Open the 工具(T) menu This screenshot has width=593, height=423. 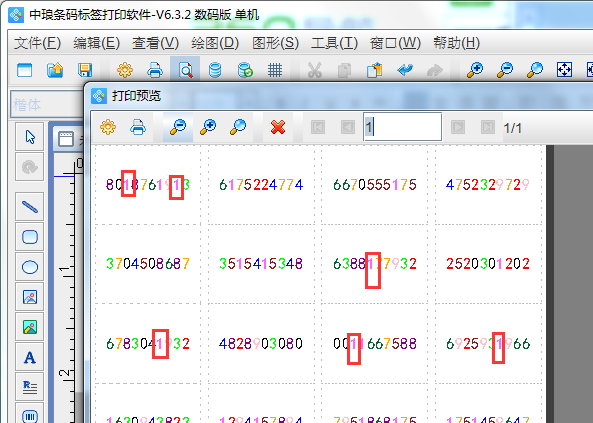[334, 43]
